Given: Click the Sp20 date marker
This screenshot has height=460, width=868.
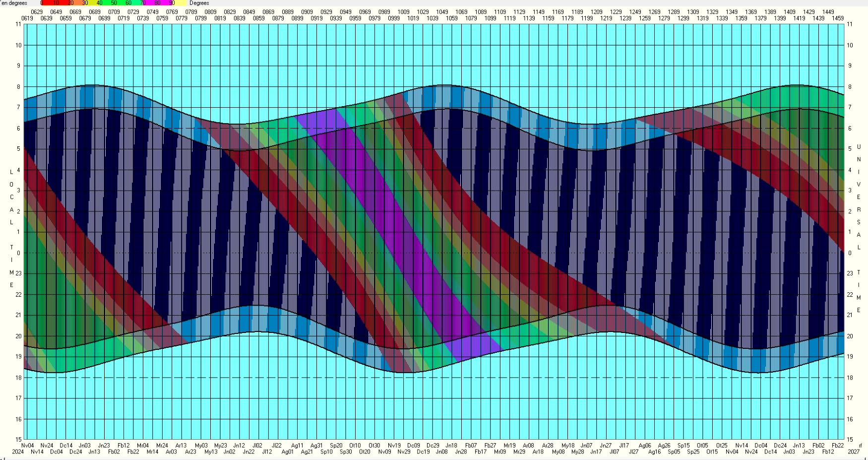Looking at the screenshot, I should click(x=336, y=446).
